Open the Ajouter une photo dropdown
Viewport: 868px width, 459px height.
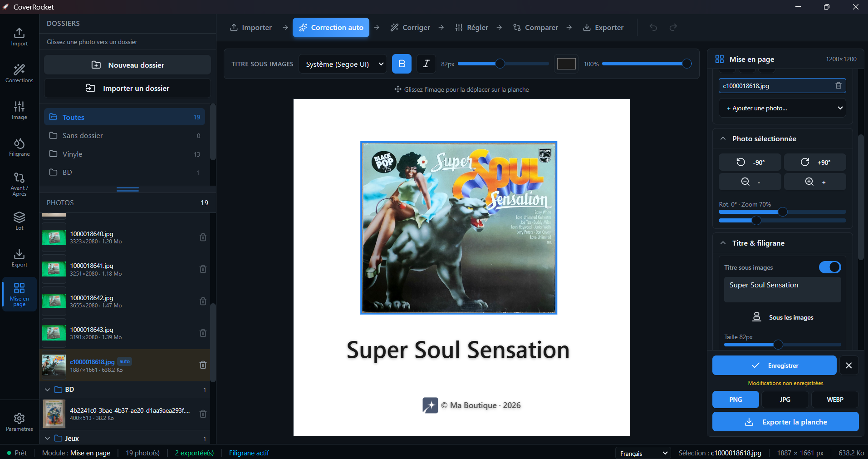tap(782, 108)
